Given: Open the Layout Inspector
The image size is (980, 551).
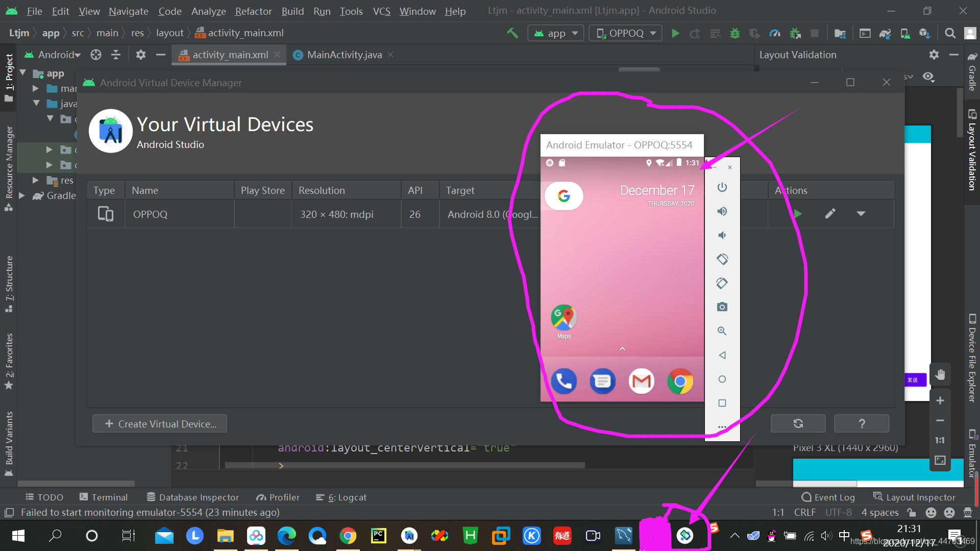Looking at the screenshot, I should [x=914, y=497].
